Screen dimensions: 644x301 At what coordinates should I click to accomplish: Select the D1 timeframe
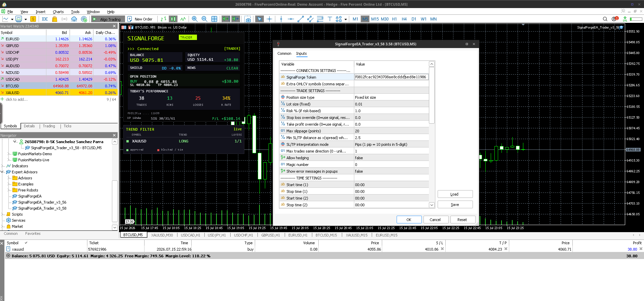[x=414, y=19]
